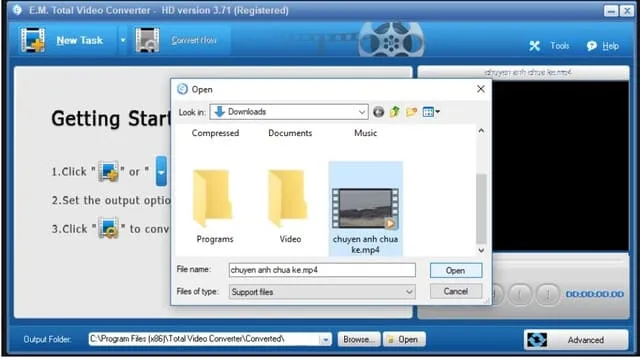The height and width of the screenshot is (360, 640).
Task: Click Browse for output folder
Action: (359, 340)
